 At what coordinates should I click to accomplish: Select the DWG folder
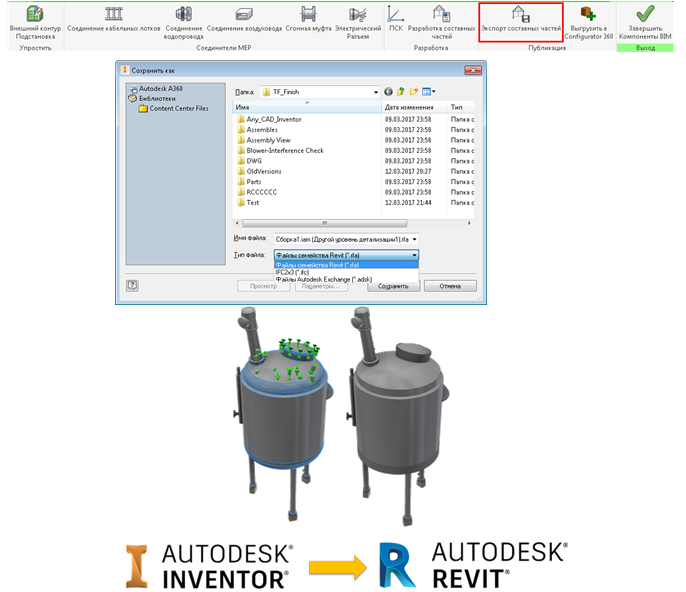click(249, 161)
